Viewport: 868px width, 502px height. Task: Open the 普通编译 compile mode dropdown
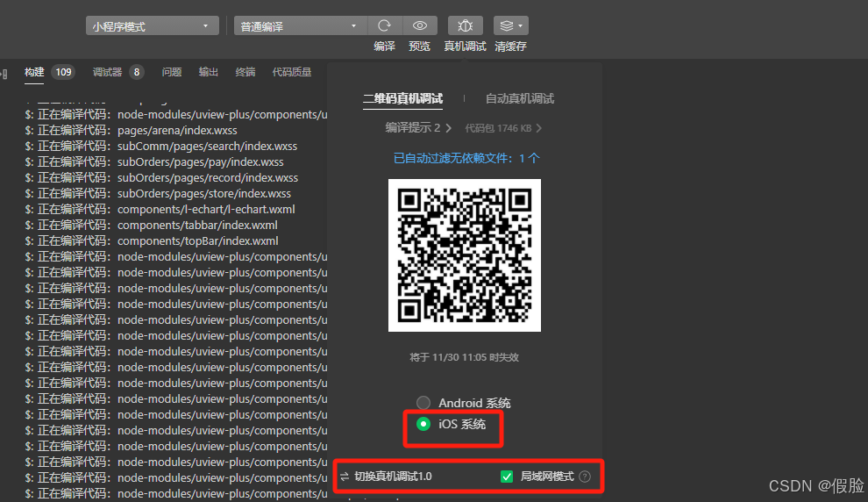click(300, 26)
